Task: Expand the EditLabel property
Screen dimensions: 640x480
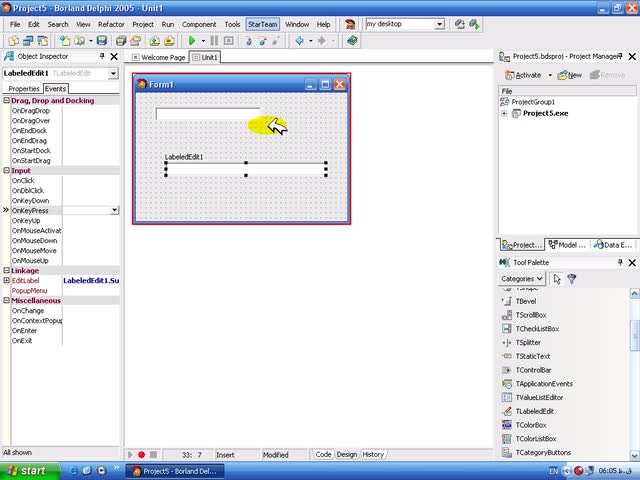Action: 7,280
